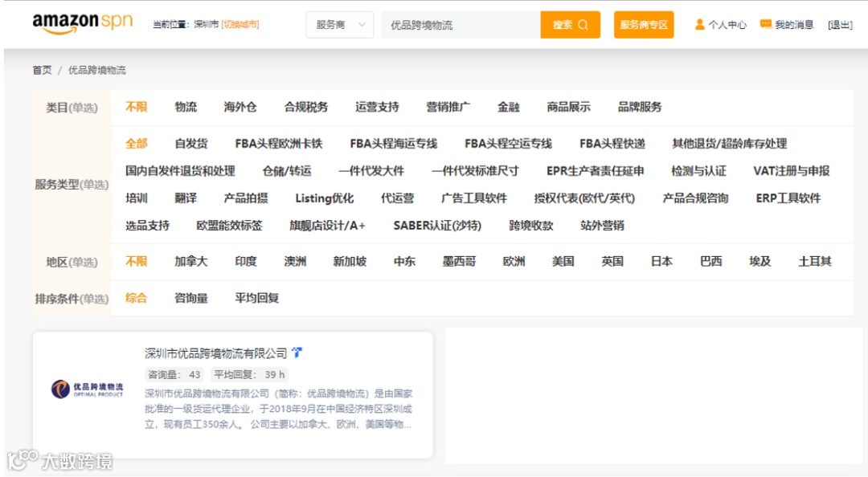868x477 pixels.
Task: Choose FBA头程快递 service type
Action: [x=612, y=144]
